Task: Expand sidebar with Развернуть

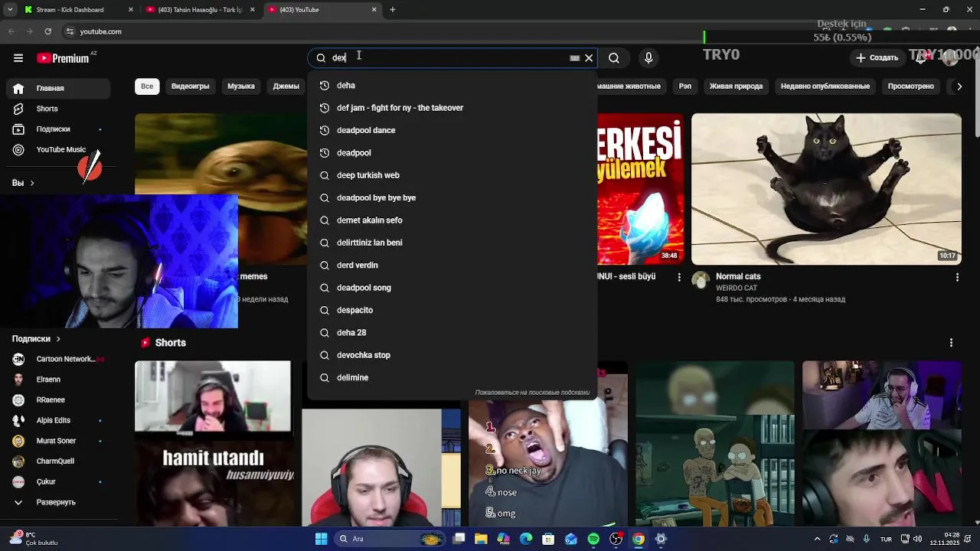Action: pyautogui.click(x=59, y=502)
